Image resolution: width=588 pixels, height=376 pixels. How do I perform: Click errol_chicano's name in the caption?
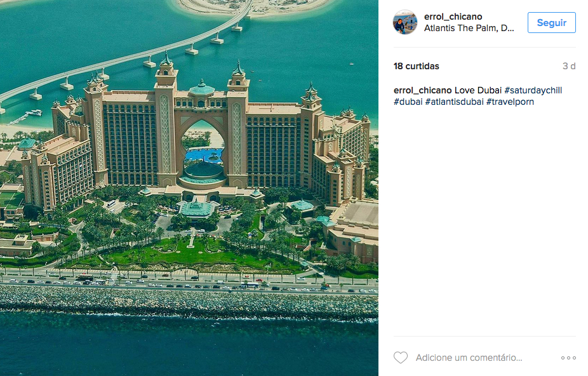(423, 90)
